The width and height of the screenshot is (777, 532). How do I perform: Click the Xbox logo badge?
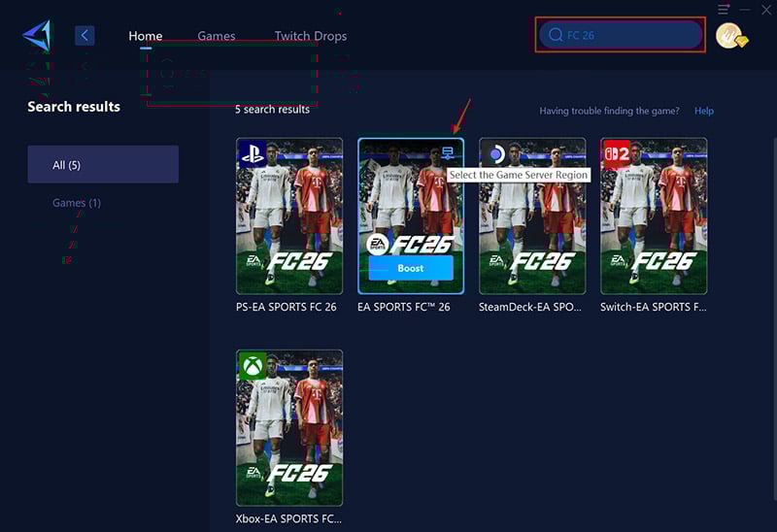253,366
